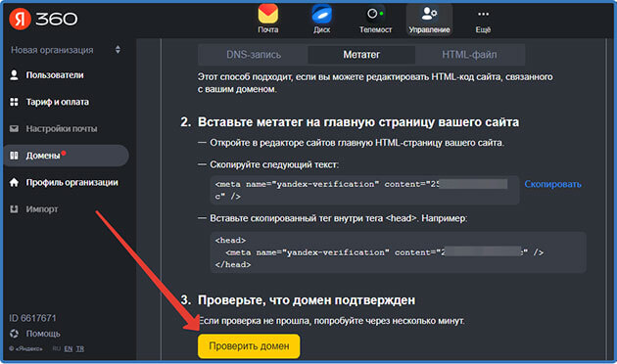Click the organization ID 6617671 text
This screenshot has height=364, width=617.
coord(32,318)
